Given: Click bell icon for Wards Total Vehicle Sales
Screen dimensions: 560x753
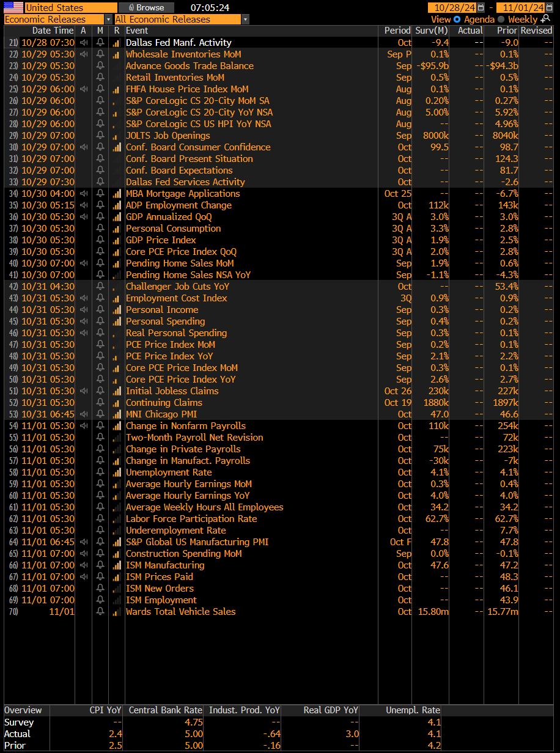Looking at the screenshot, I should pyautogui.click(x=100, y=612).
